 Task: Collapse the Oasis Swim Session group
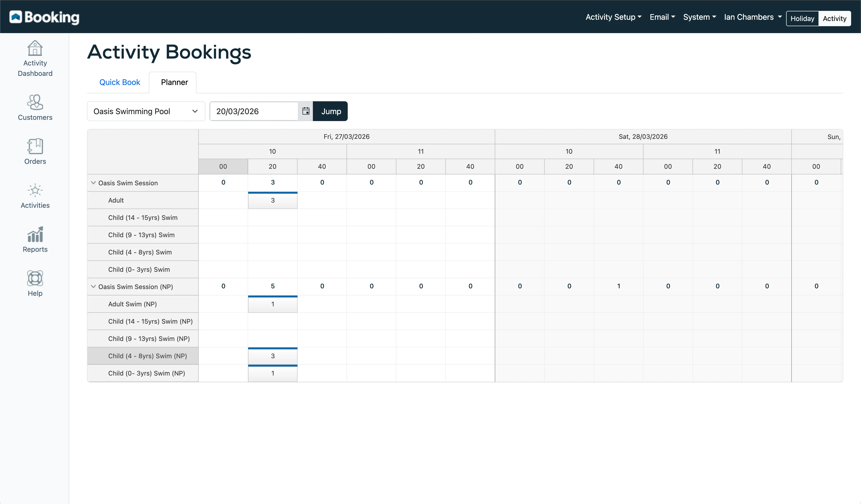coord(93,183)
